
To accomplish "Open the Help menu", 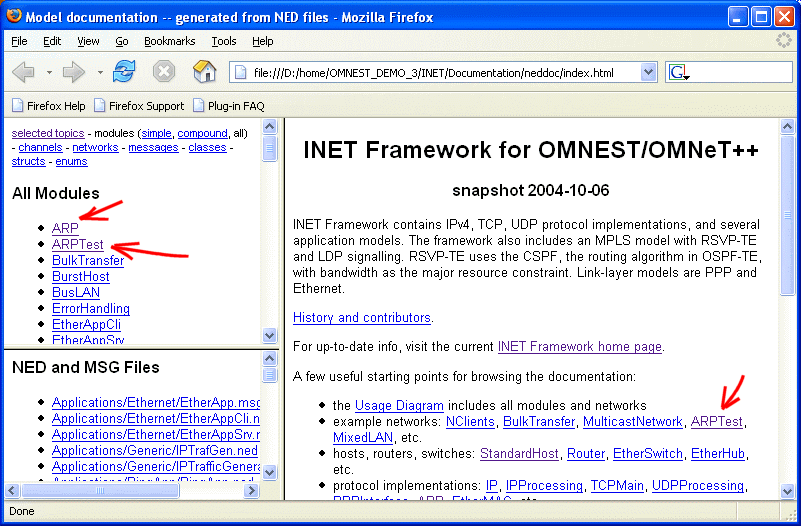I will (x=263, y=41).
